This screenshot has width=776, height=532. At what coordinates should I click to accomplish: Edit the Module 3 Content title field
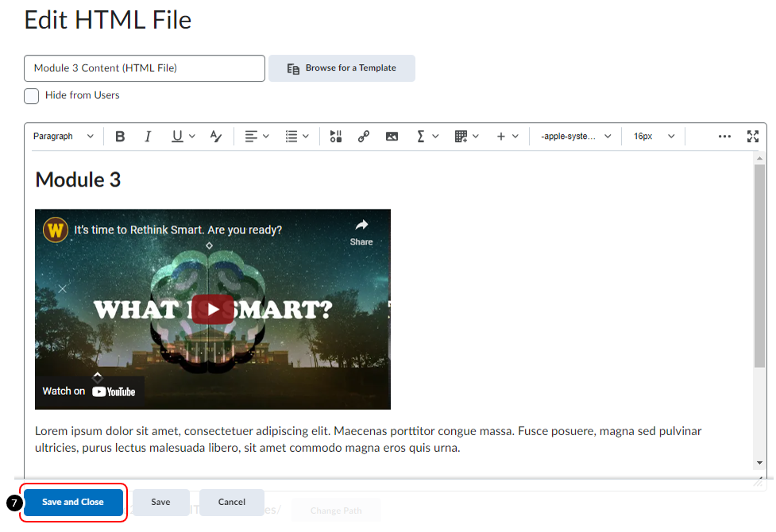pos(144,68)
